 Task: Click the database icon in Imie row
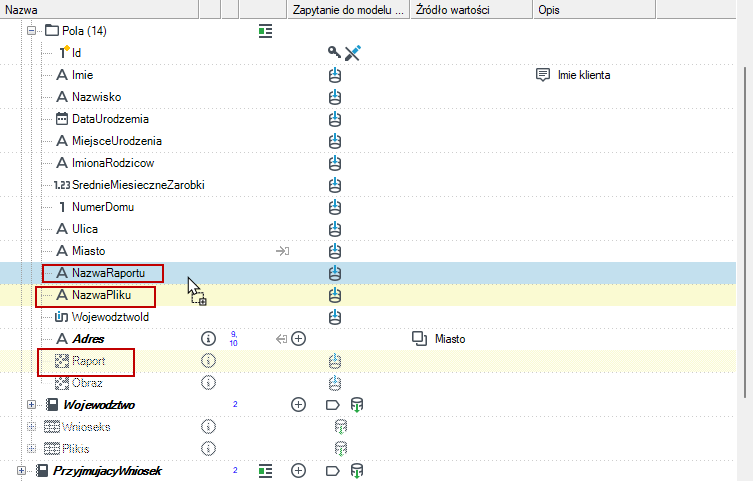click(x=335, y=75)
